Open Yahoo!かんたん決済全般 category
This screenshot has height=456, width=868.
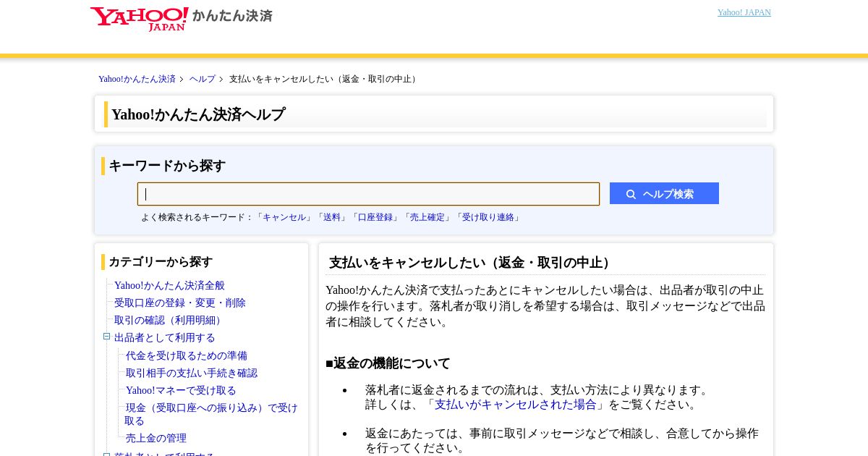[x=169, y=285]
